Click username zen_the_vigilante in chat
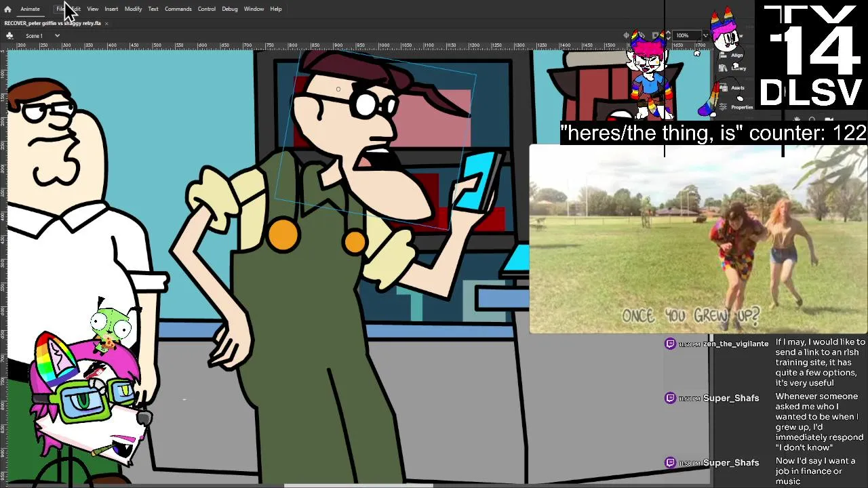 pyautogui.click(x=736, y=344)
